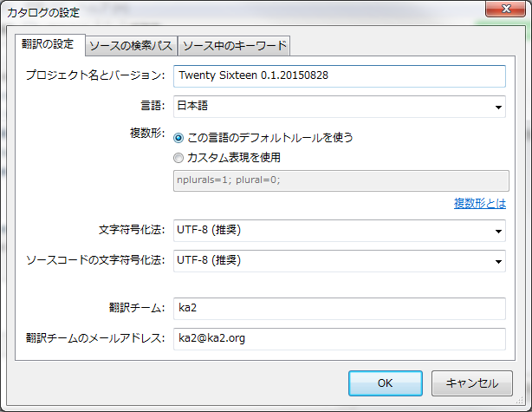The width and height of the screenshot is (532, 412).
Task: Click the project name and version field
Action: (339, 75)
